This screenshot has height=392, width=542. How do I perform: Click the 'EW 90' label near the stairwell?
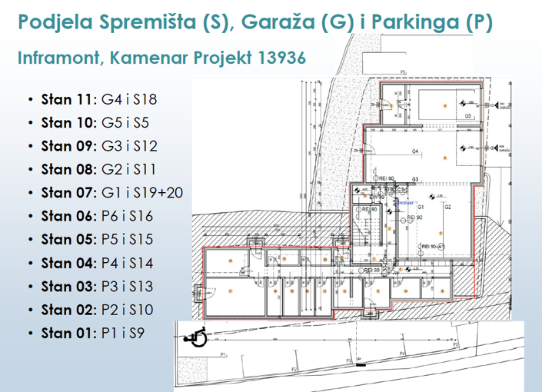(377, 197)
